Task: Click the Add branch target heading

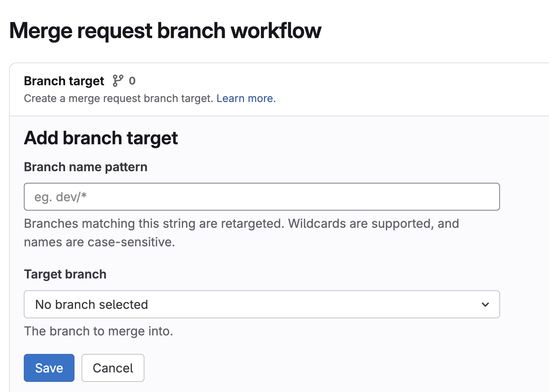Action: [x=101, y=138]
